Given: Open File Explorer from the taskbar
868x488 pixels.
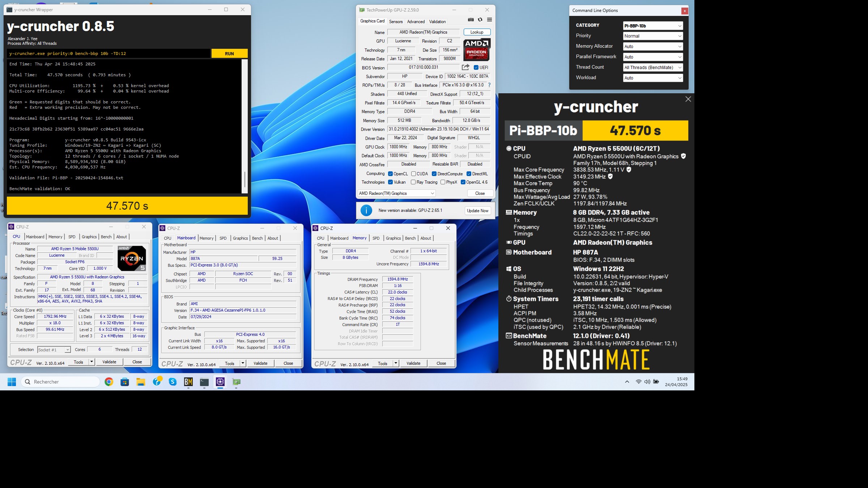Looking at the screenshot, I should 141,382.
